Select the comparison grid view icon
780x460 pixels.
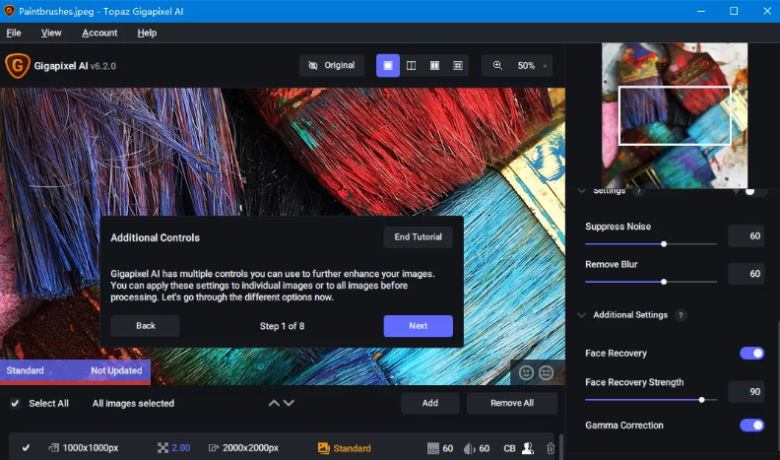click(x=458, y=65)
